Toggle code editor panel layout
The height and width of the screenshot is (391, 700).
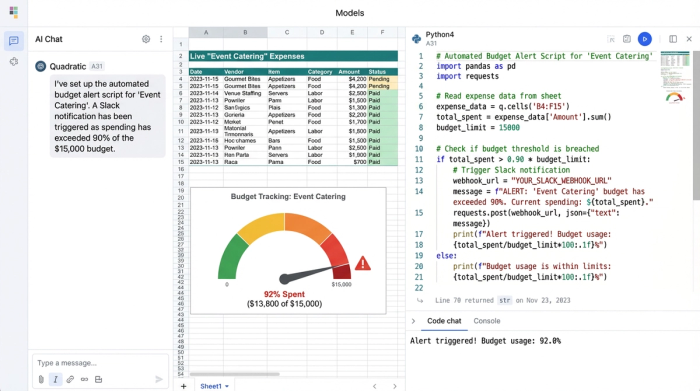(673, 39)
